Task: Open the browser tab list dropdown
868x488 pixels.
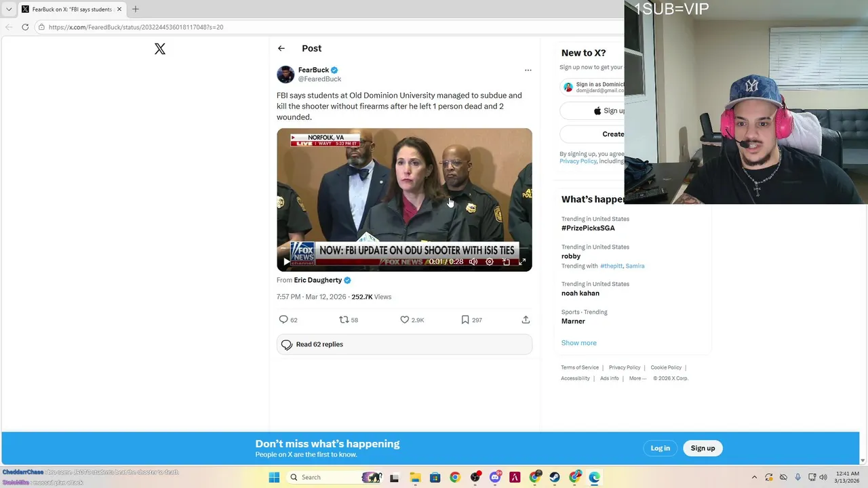Action: click(9, 9)
